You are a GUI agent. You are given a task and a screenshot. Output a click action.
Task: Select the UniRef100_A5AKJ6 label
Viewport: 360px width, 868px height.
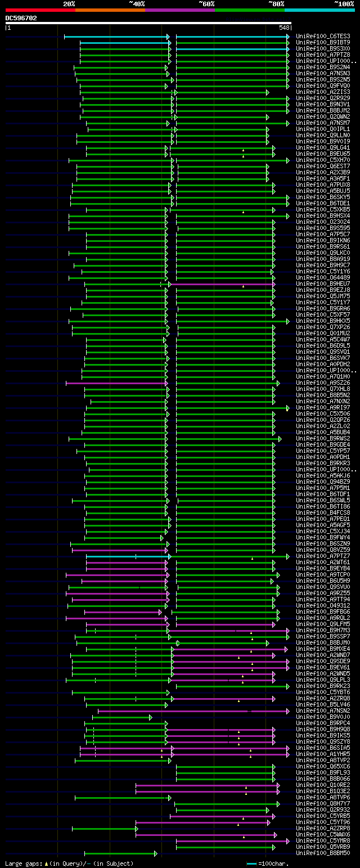coord(323,476)
